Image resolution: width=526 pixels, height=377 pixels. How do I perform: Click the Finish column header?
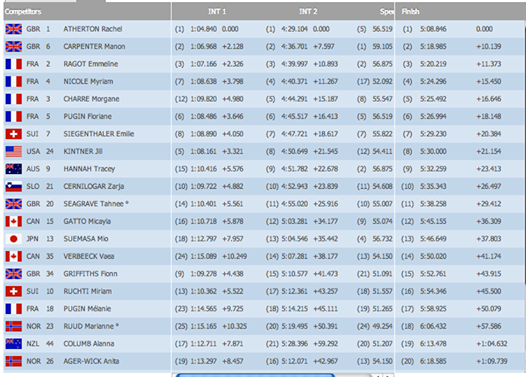pos(410,12)
